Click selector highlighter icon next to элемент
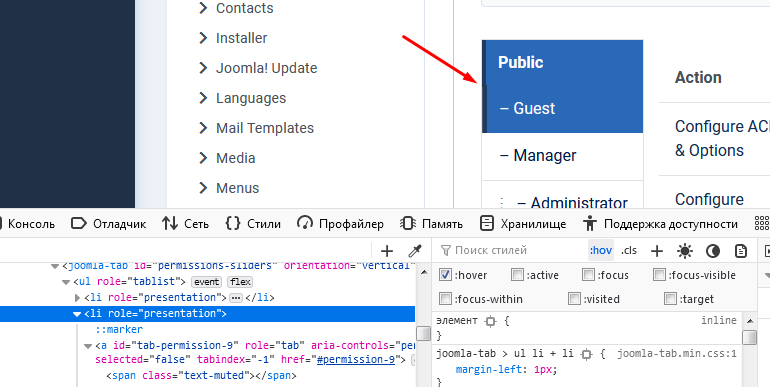 (490, 321)
